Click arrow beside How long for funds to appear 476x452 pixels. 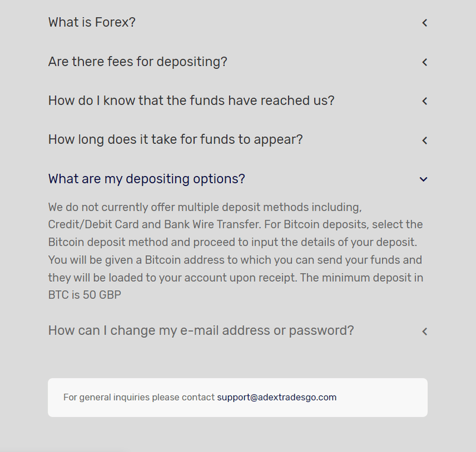coord(424,140)
